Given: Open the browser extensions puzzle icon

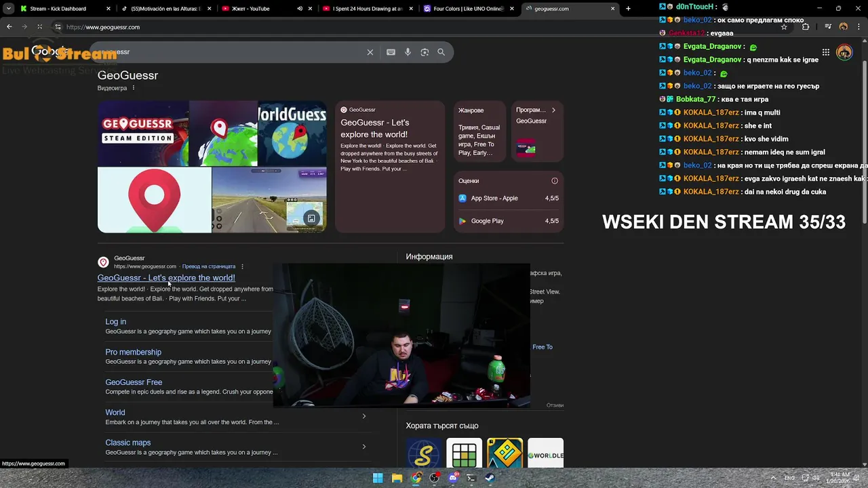Looking at the screenshot, I should [806, 27].
